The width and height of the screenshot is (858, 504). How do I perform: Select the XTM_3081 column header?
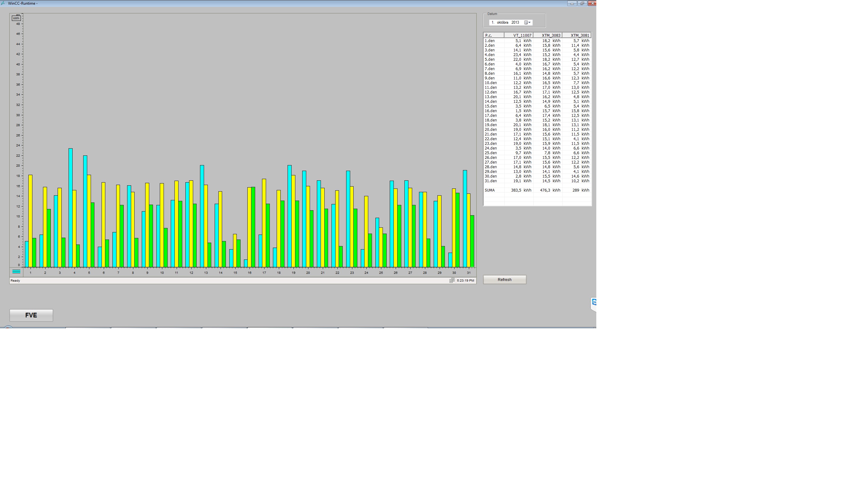pos(576,36)
